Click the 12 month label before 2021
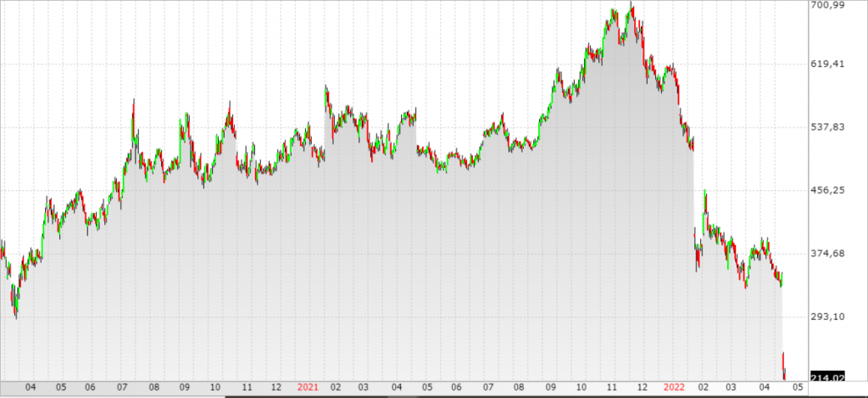Screen dimensions: 868x398 point(276,387)
